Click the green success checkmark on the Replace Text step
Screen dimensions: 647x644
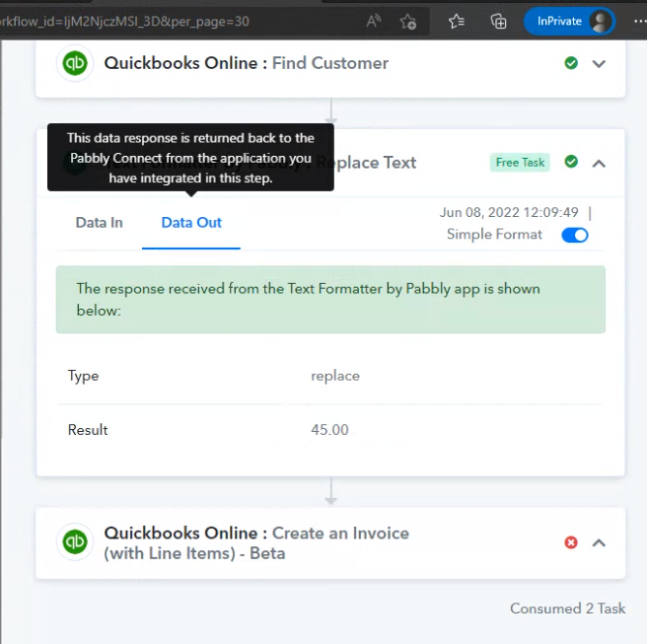[x=571, y=162]
